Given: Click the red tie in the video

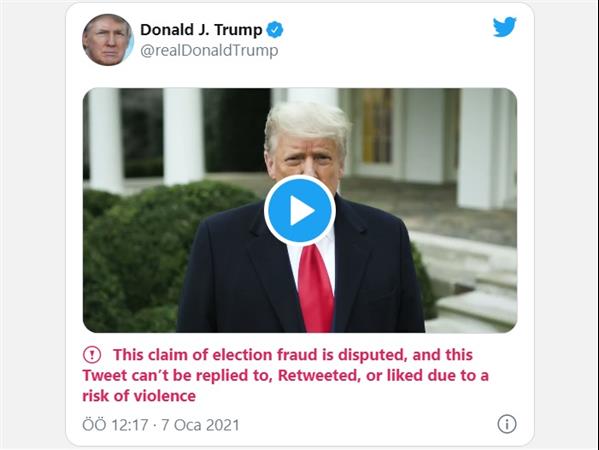Looking at the screenshot, I should [315, 288].
